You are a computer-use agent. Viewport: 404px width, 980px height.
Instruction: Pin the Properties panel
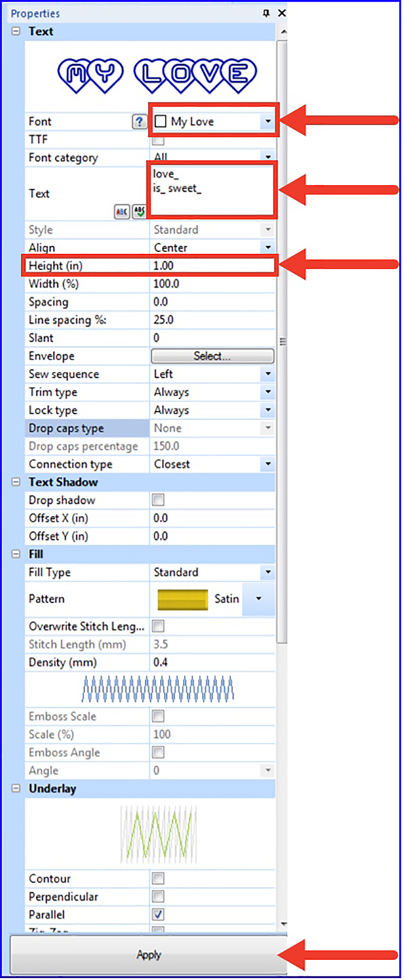pos(266,13)
